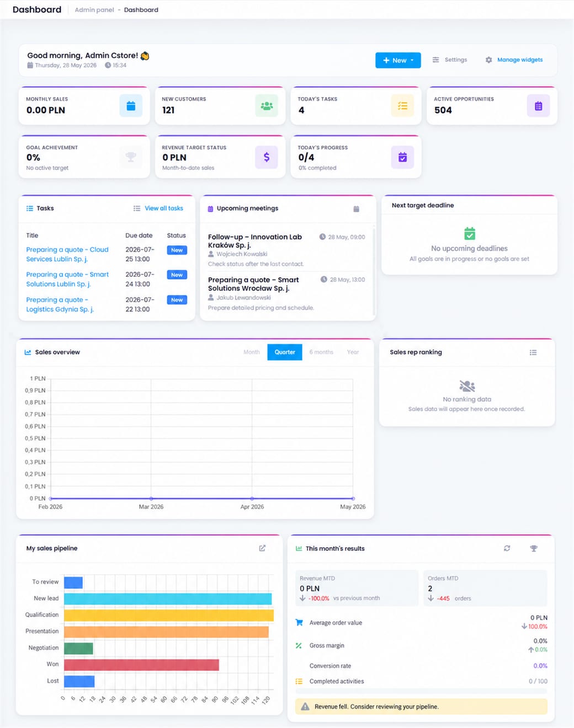574x728 pixels.
Task: Open task Preparing a quote - Smart Solutions Lublin
Action: point(67,279)
